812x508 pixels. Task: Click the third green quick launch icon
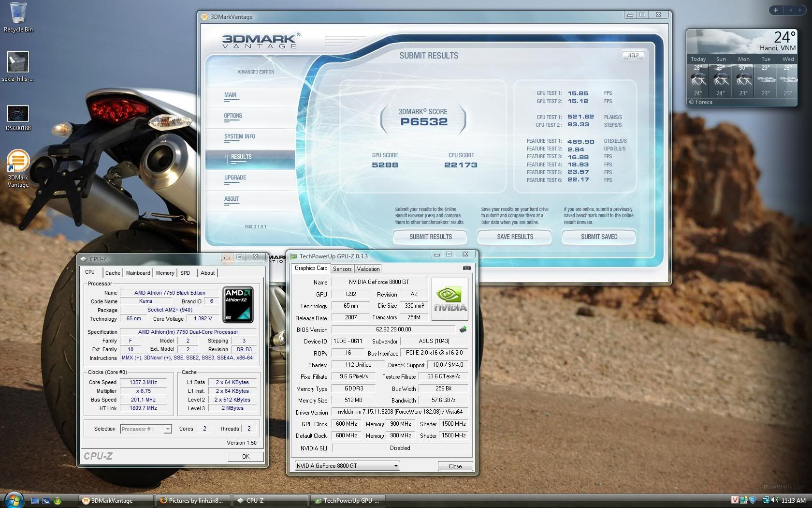click(58, 501)
